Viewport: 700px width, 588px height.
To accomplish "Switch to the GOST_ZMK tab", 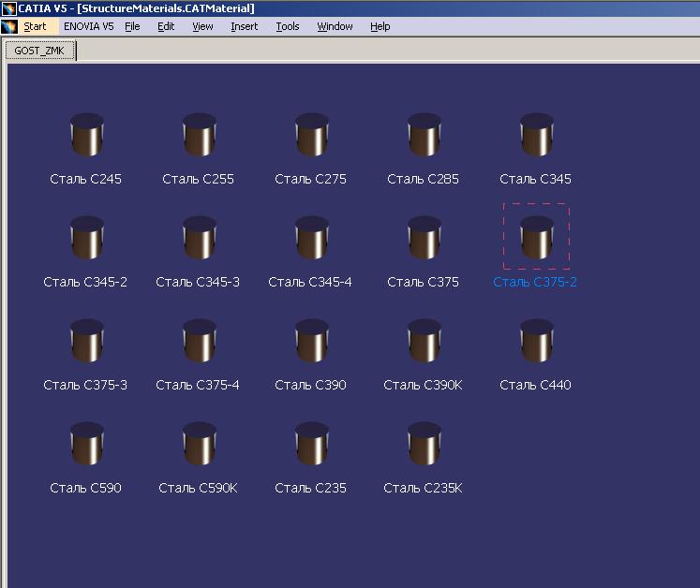I will point(39,51).
